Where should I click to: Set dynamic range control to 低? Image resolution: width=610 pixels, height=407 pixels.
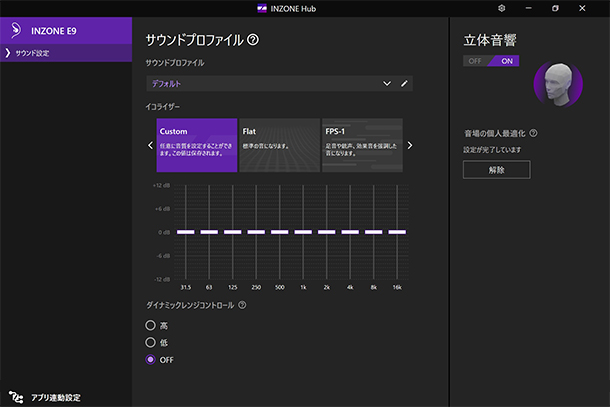pos(151,342)
